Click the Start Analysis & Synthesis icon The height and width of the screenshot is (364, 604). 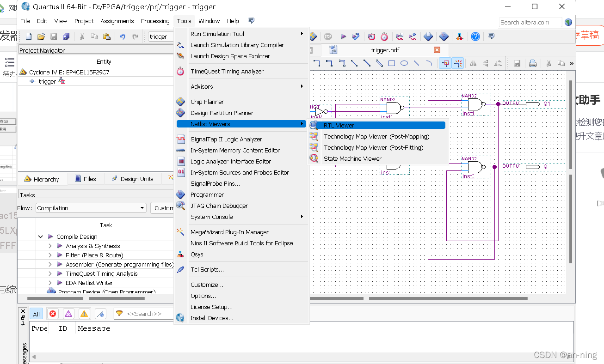click(356, 36)
